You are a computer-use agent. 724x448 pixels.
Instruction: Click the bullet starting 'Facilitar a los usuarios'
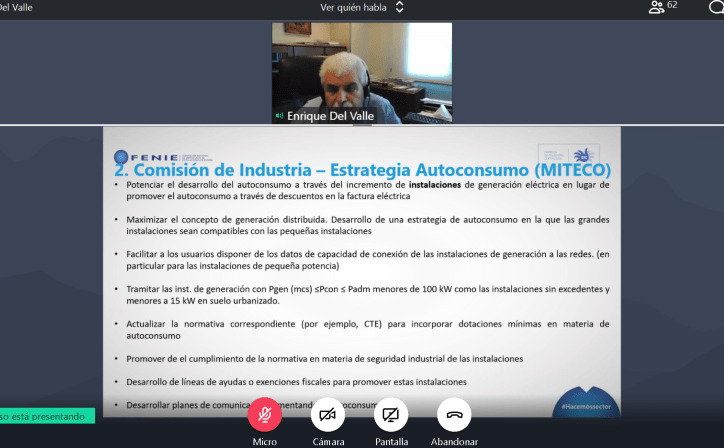point(368,260)
